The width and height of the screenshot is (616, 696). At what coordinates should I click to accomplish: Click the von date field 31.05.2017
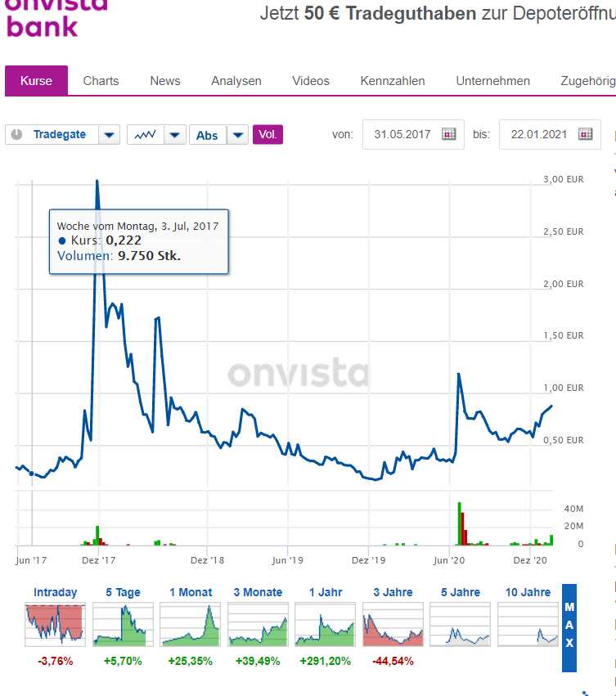(413, 134)
